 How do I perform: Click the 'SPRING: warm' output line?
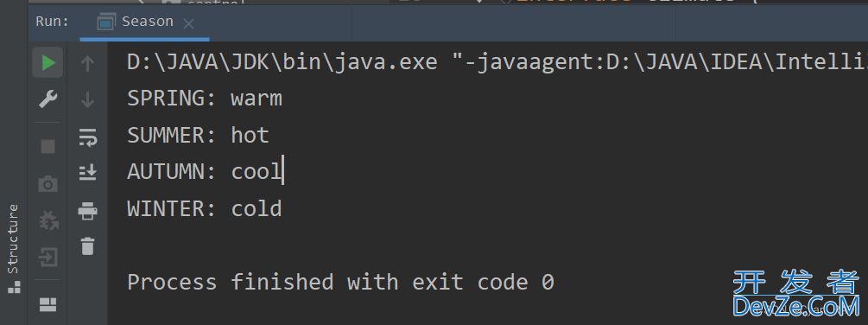click(205, 99)
